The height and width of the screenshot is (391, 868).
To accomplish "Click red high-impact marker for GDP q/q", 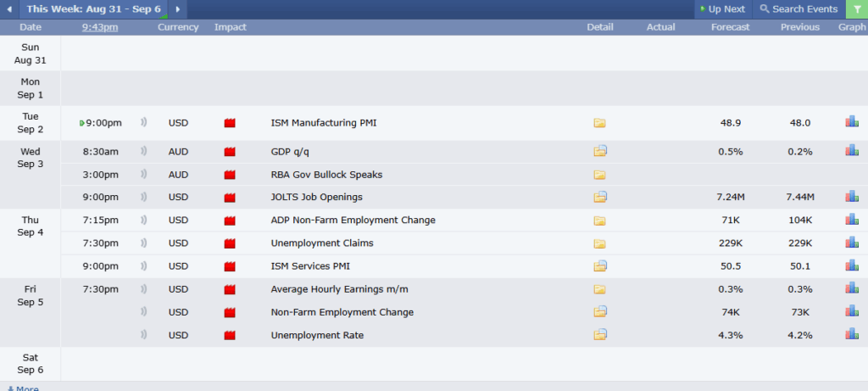I will click(x=229, y=152).
